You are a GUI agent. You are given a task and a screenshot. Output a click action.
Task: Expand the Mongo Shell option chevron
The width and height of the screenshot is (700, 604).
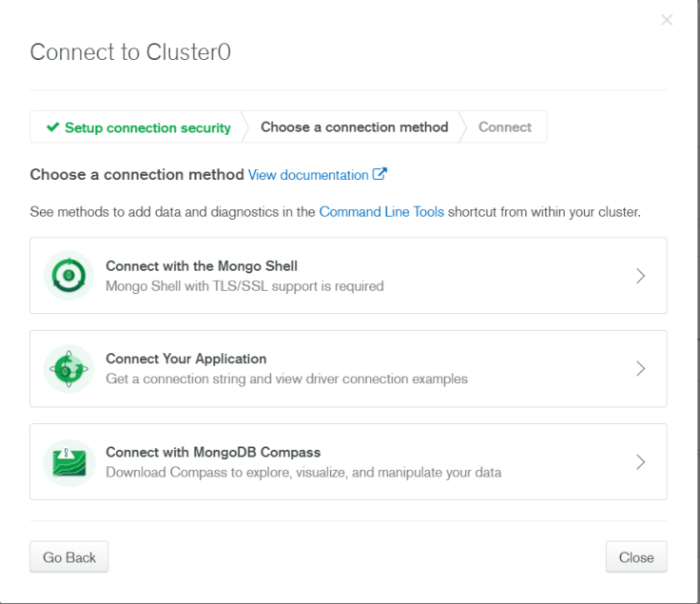tap(640, 276)
